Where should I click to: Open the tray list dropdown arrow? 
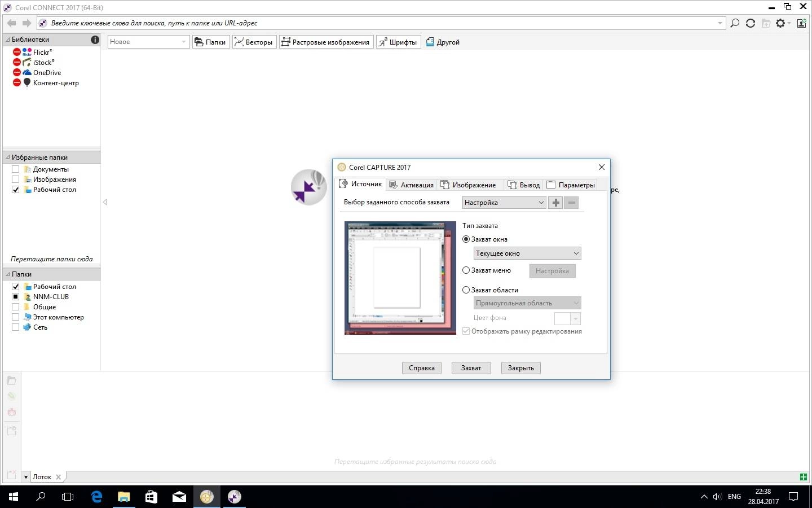click(26, 477)
